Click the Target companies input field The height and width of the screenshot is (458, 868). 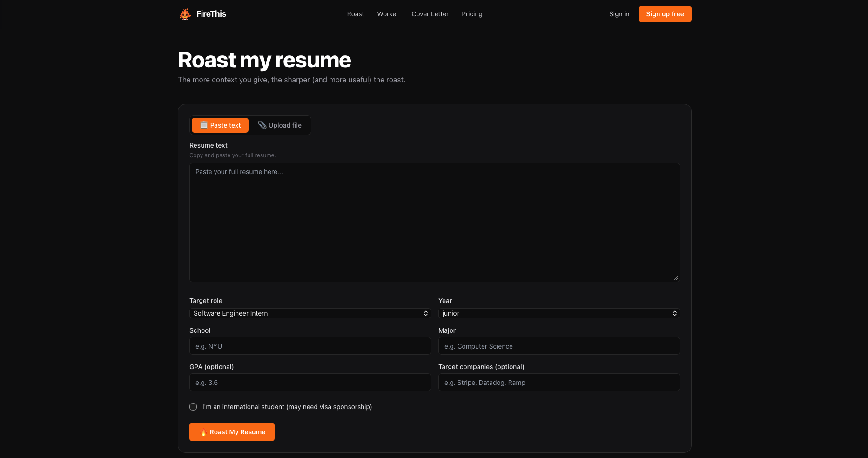point(559,382)
